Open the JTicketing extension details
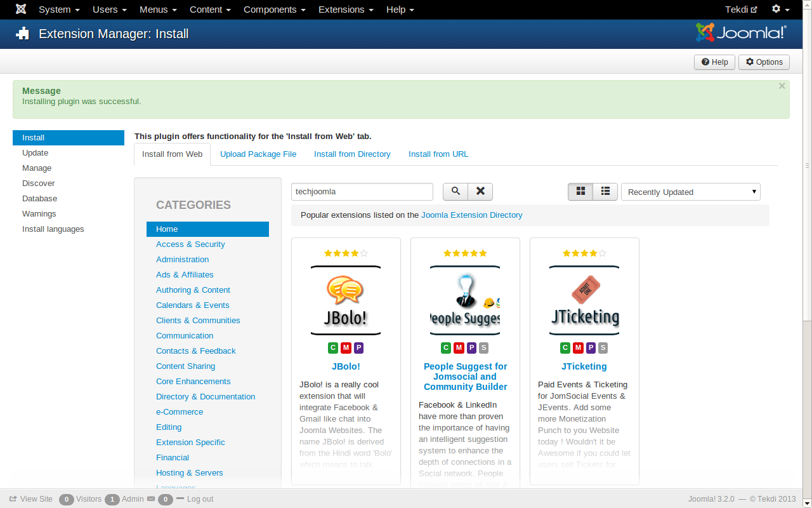Viewport: 812px width, 508px height. pyautogui.click(x=584, y=366)
